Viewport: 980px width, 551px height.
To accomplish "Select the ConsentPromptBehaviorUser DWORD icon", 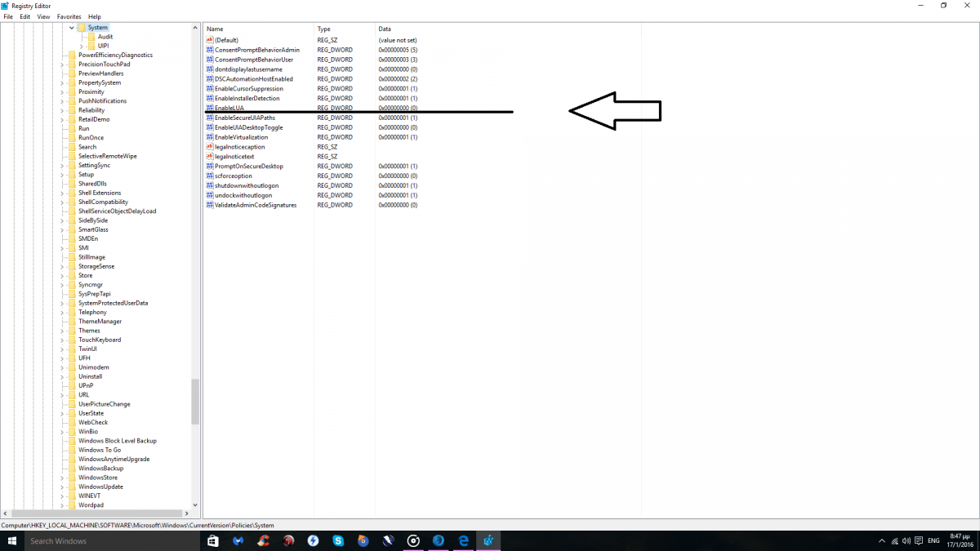I will (x=210, y=60).
